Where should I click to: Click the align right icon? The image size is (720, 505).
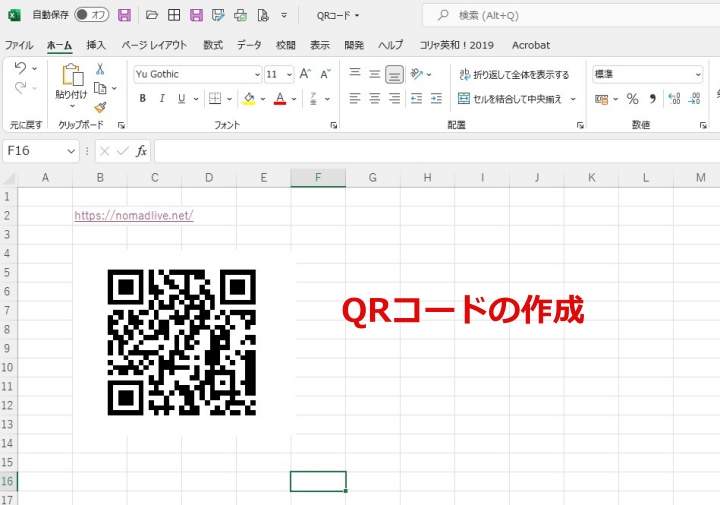[x=394, y=98]
